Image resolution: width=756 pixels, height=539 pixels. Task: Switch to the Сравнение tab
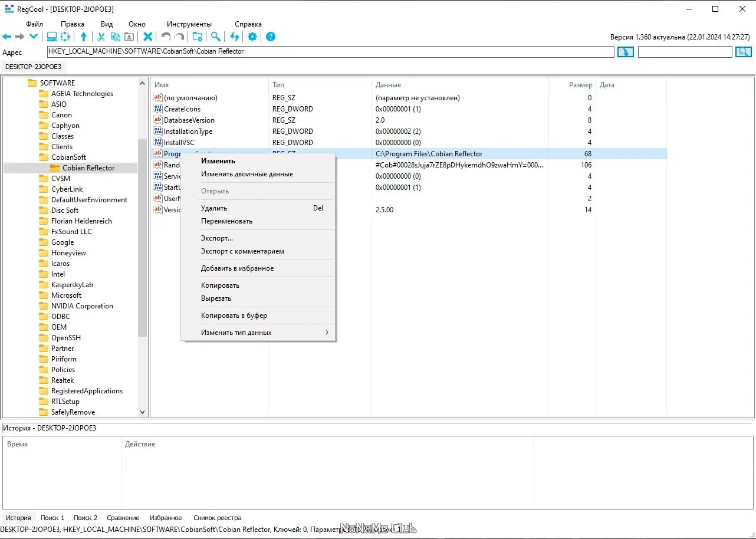pyautogui.click(x=123, y=518)
